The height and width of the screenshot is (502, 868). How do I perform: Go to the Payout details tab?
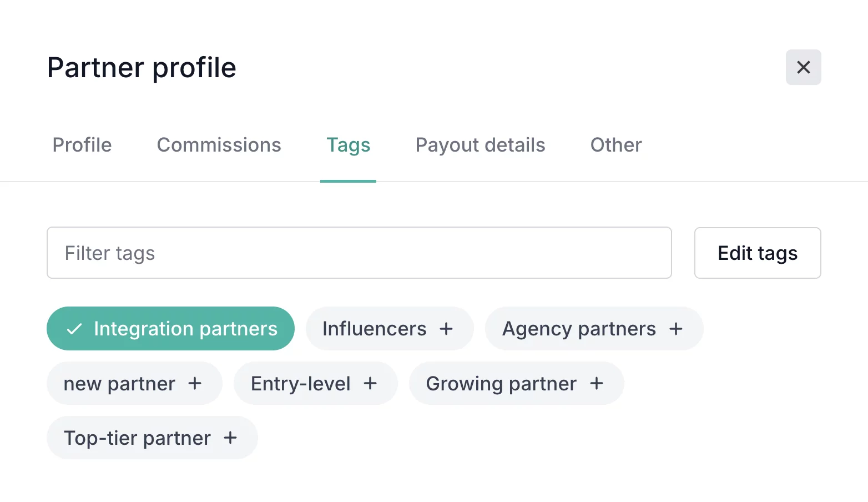[480, 145]
